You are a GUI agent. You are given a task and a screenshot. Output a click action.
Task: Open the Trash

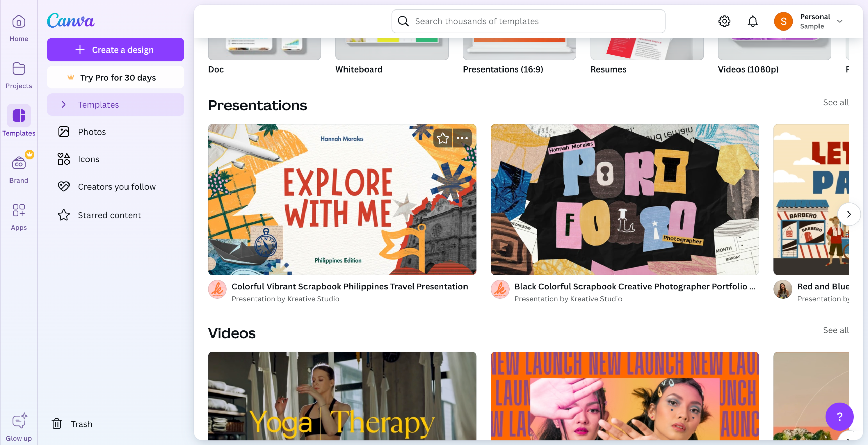click(x=72, y=424)
